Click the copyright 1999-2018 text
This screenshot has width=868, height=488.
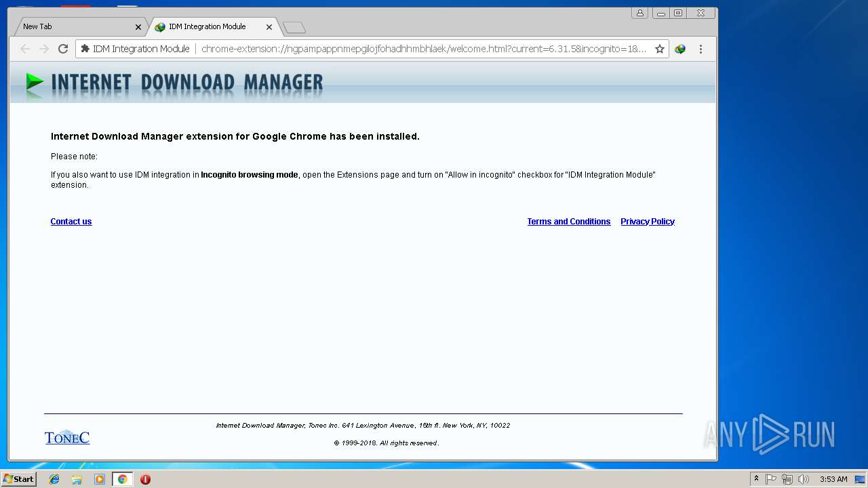[x=387, y=443]
